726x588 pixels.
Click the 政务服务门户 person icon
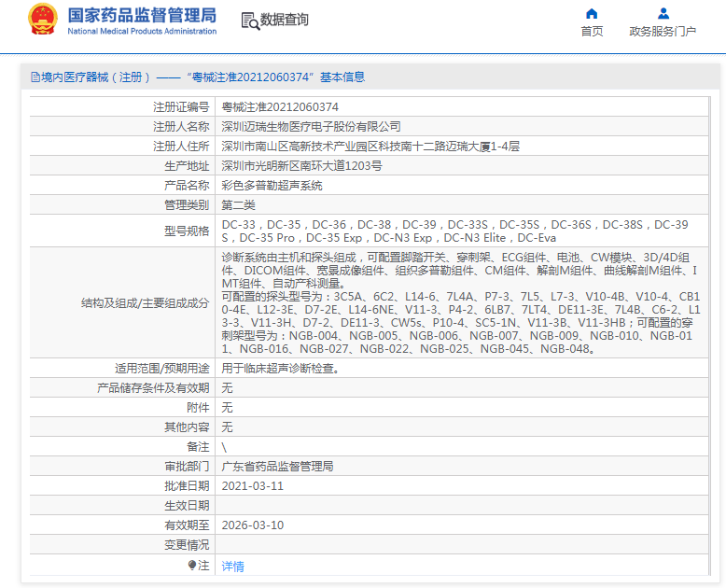click(x=663, y=13)
